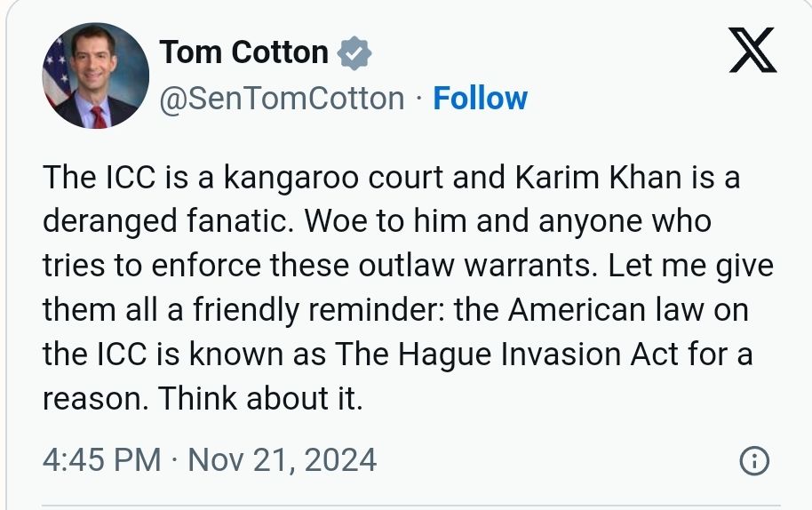Screen dimensions: 812x510
Task: Click the "deranged fanatic" text
Action: tap(166, 222)
